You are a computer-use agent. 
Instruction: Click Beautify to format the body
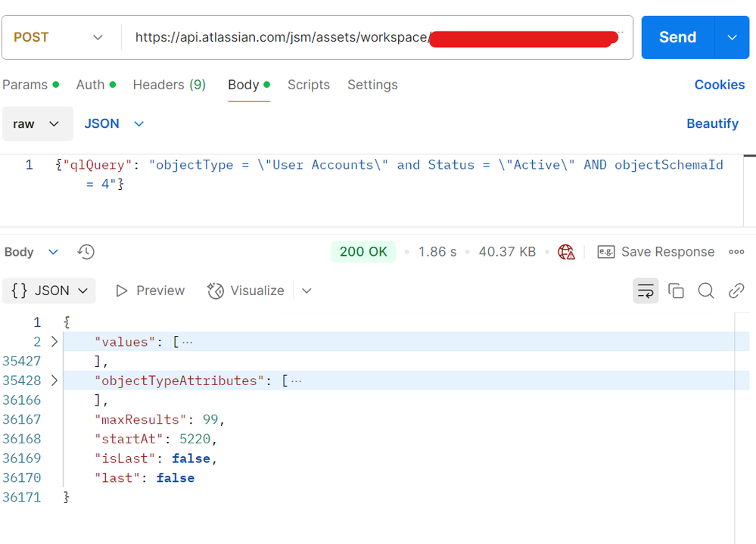tap(712, 124)
